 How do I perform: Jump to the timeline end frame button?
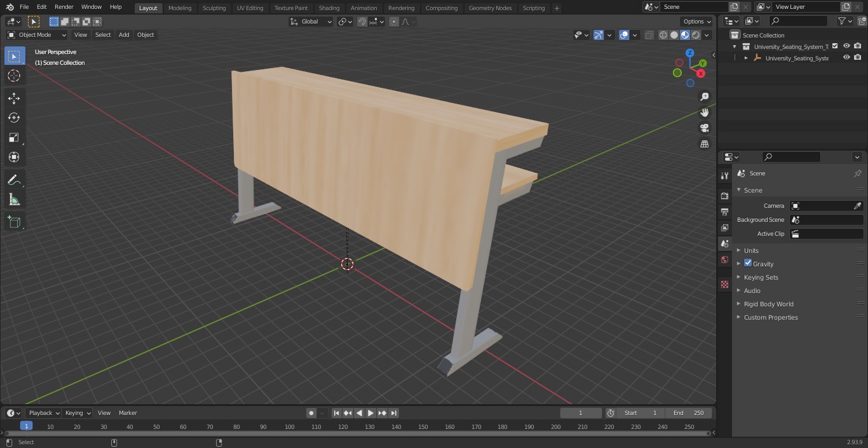coord(393,413)
